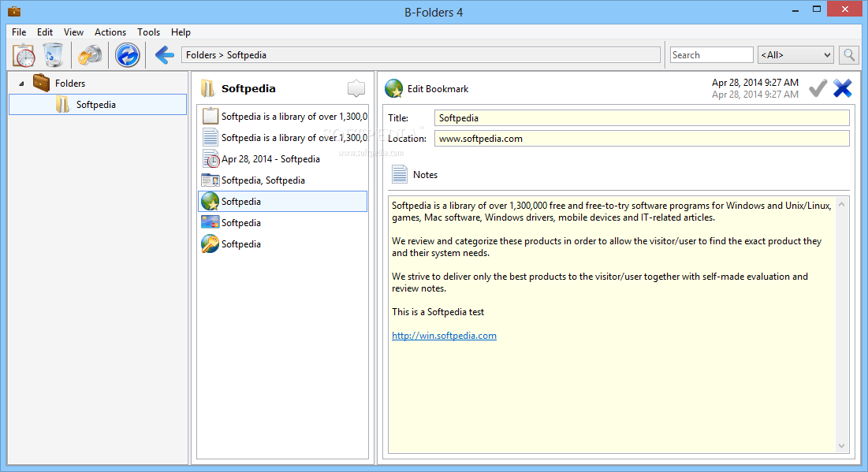
Task: Focus the Search input field
Action: click(711, 55)
